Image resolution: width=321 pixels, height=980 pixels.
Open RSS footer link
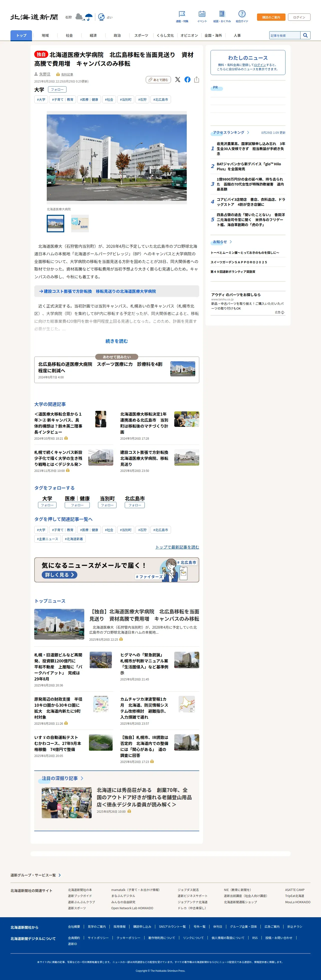pyautogui.click(x=255, y=938)
